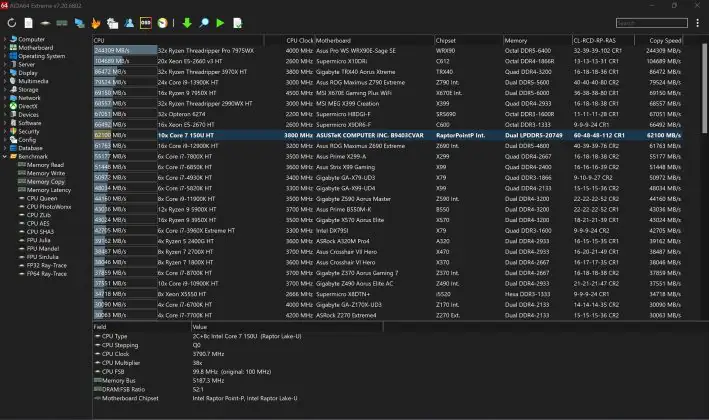Expand the Operating System tree node
The height and width of the screenshot is (420, 709).
[5, 56]
